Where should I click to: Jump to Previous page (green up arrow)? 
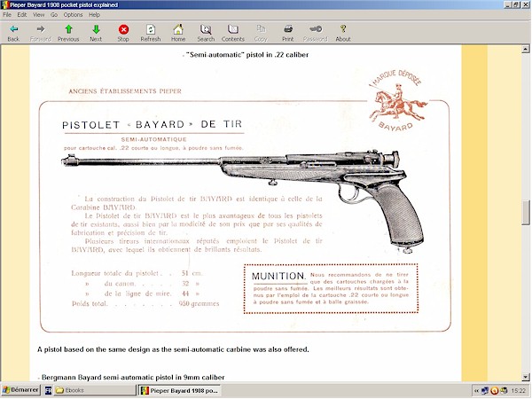tap(68, 33)
